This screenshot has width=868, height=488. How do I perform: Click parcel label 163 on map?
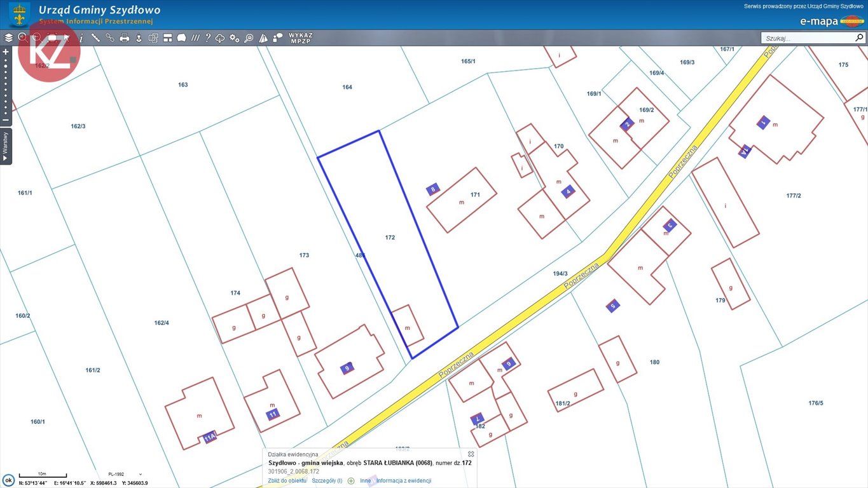click(183, 85)
